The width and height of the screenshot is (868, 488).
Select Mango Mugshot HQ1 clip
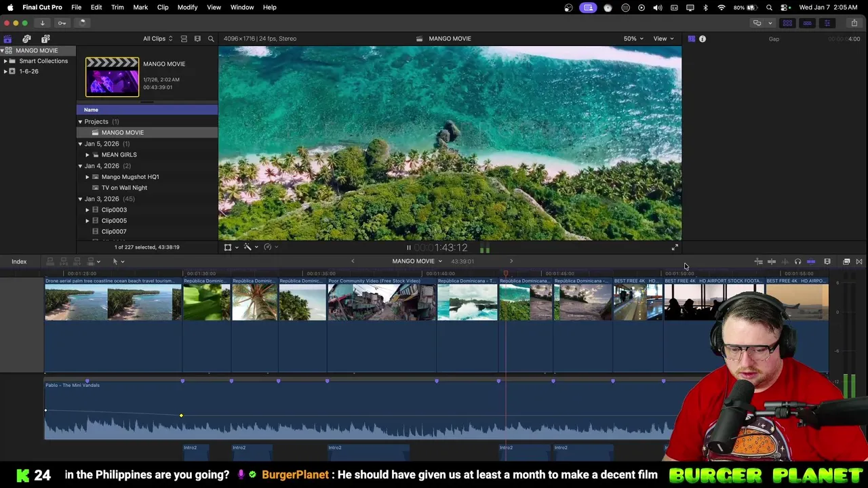(x=130, y=176)
